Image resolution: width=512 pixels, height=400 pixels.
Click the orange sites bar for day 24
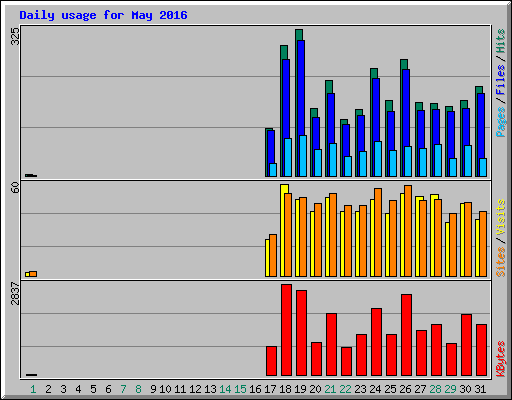(x=378, y=232)
